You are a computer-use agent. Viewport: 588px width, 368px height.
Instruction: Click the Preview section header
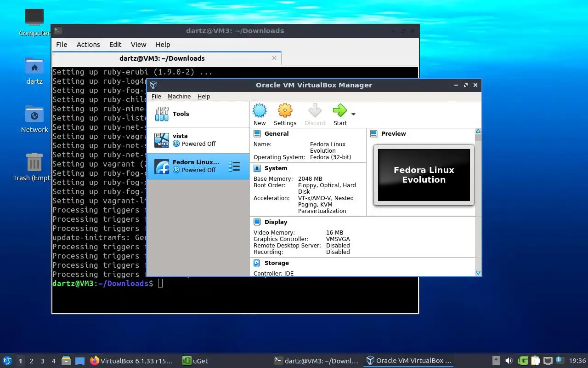(x=394, y=134)
